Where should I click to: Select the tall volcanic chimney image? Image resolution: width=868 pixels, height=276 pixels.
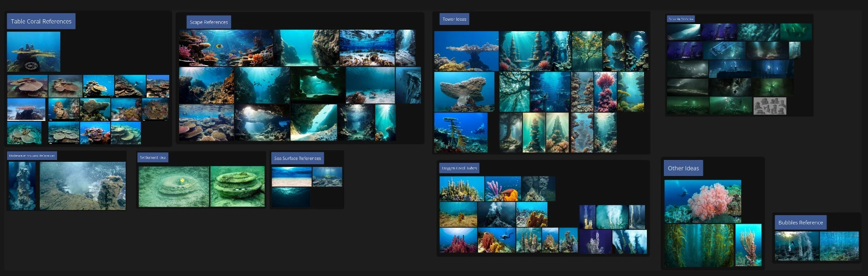pos(22,186)
